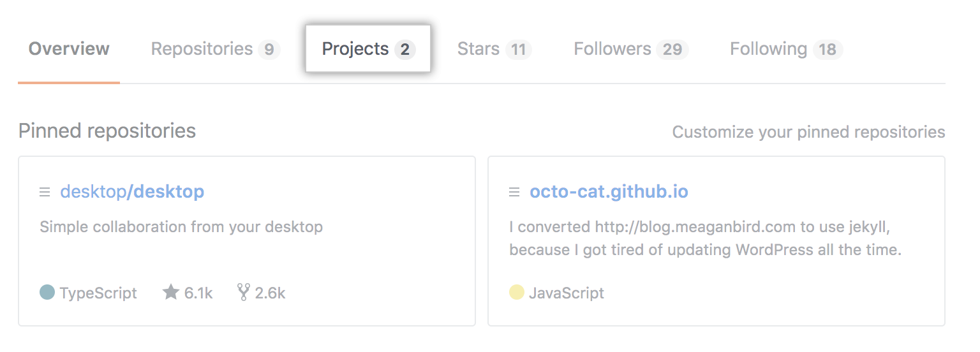Click the Followers count badge 29
Image resolution: width=980 pixels, height=352 pixels.
point(672,50)
